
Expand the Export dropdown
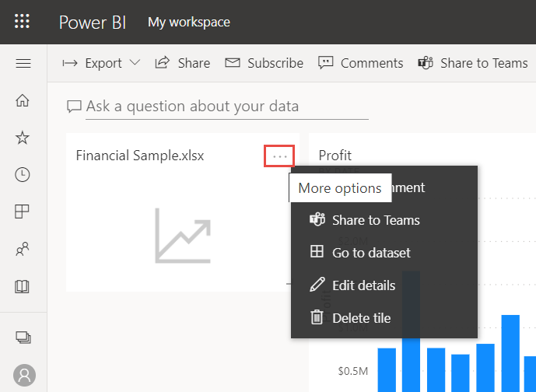(102, 63)
